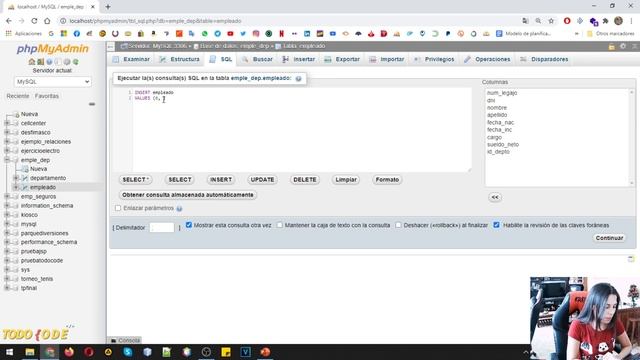Open the torneo_tenis database
640x360 pixels.
coord(37,279)
